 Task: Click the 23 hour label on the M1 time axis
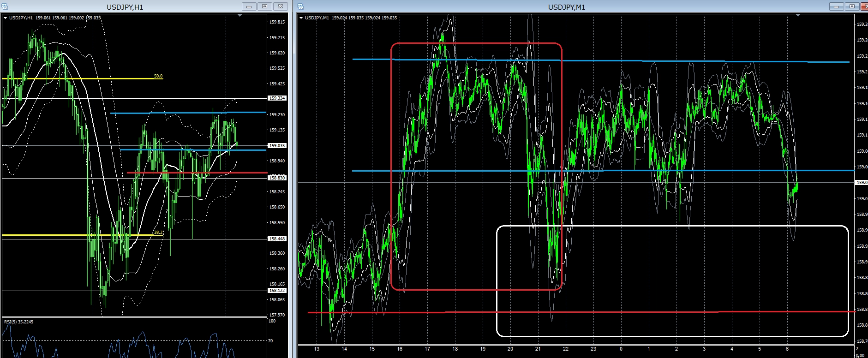pos(593,349)
